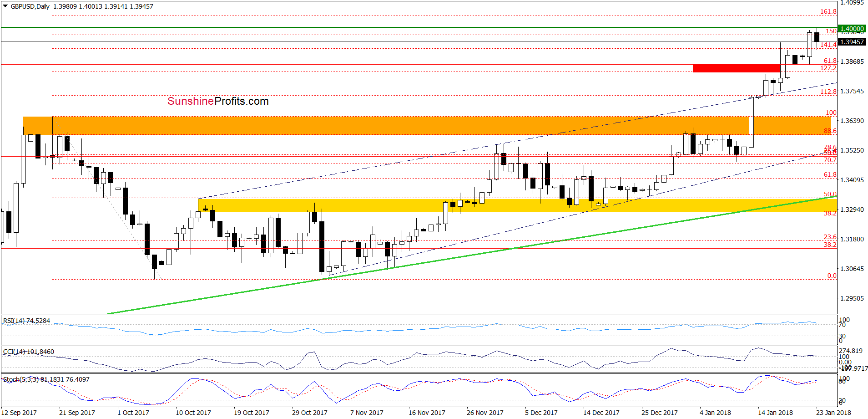
Task: Click the 1.34095 price axis label
Action: coord(852,180)
